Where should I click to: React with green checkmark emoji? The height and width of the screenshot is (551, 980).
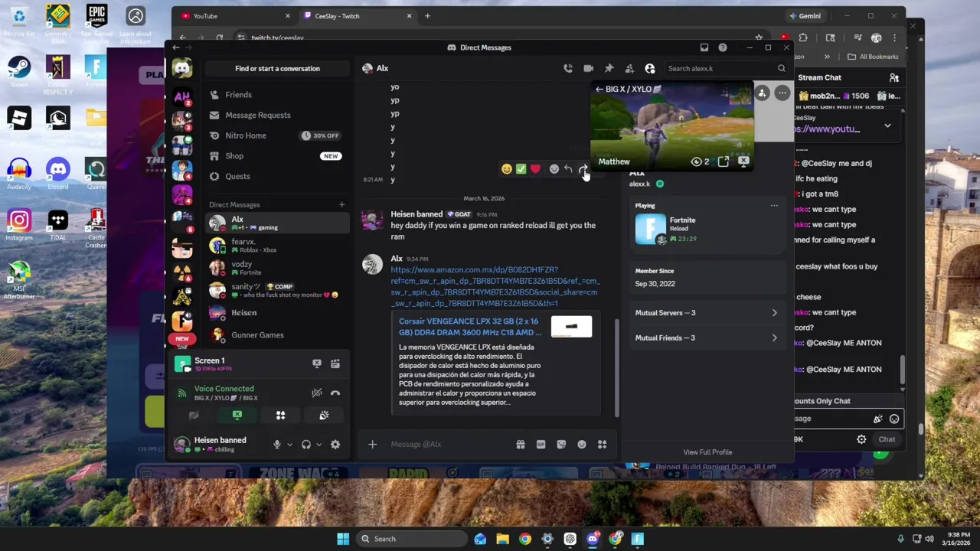(x=521, y=169)
